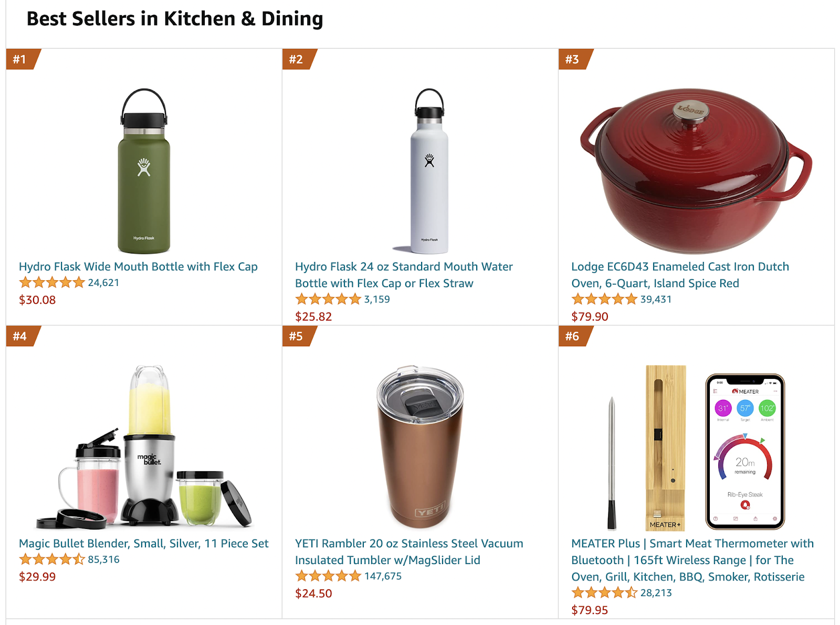Open the green Hydro Flask bottle image
Image resolution: width=840 pixels, height=625 pixels.
(144, 171)
